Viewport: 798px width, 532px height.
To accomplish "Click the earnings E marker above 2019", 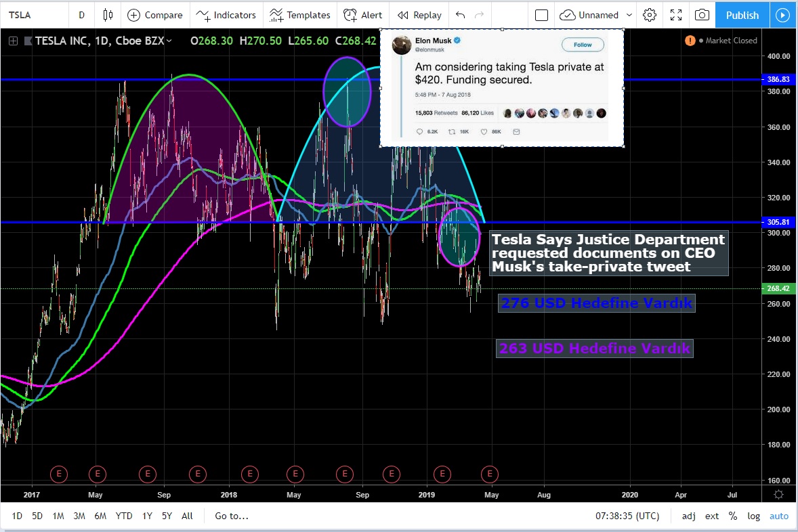I will (442, 474).
